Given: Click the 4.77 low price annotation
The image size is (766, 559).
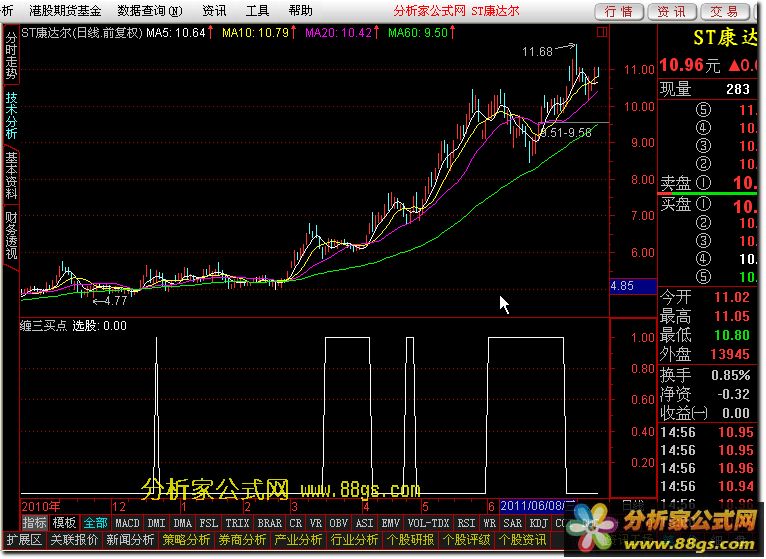Looking at the screenshot, I should (x=116, y=301).
